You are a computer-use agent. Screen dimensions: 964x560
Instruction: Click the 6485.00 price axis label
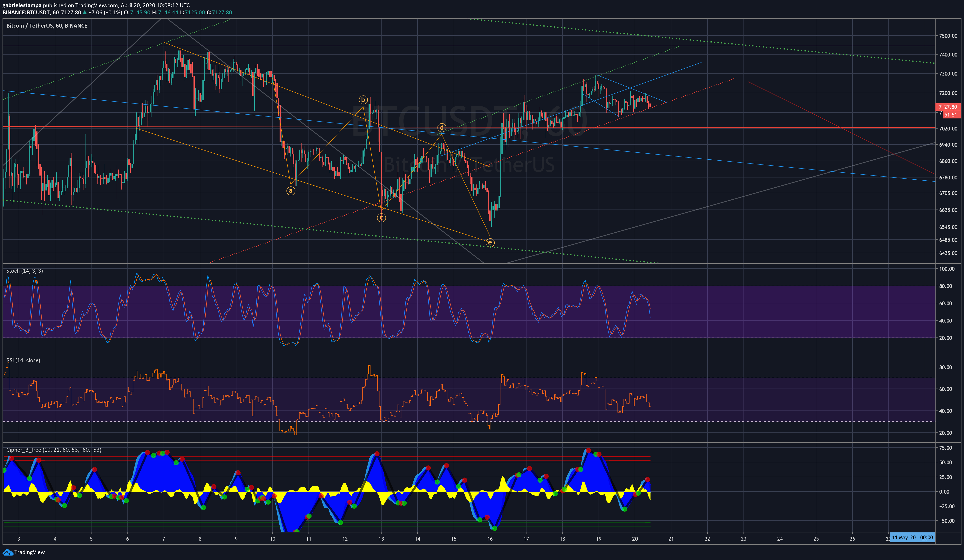tap(948, 240)
